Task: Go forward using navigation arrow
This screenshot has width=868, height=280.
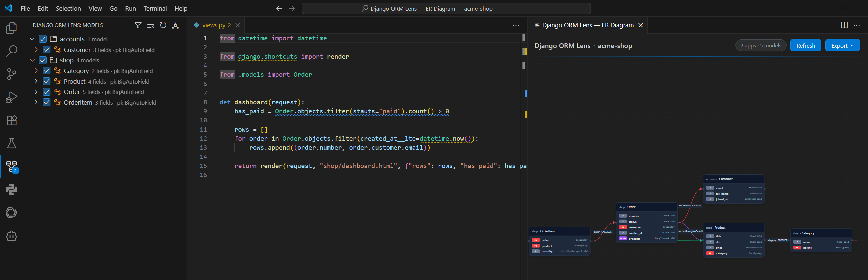Action: pos(292,8)
